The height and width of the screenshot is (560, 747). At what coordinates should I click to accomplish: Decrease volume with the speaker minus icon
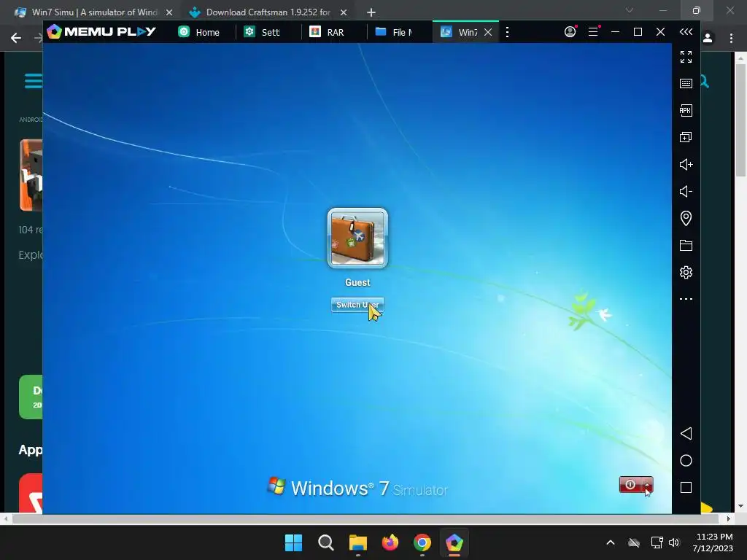(x=686, y=192)
